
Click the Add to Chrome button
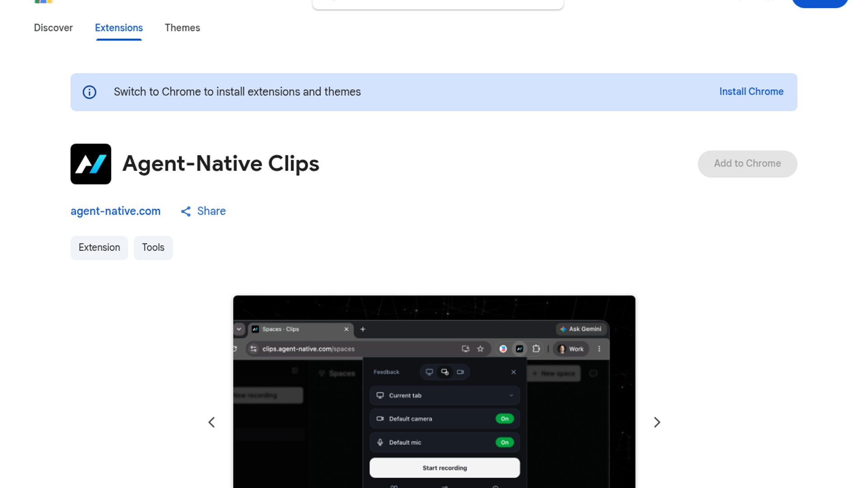click(747, 164)
